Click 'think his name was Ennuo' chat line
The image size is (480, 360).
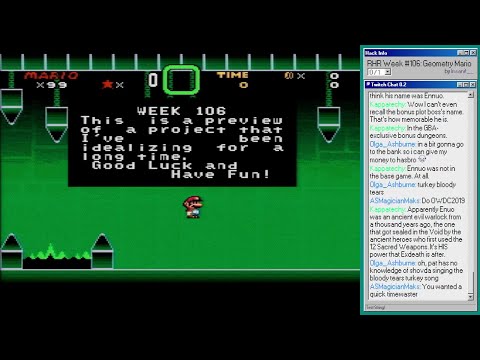tap(407, 96)
